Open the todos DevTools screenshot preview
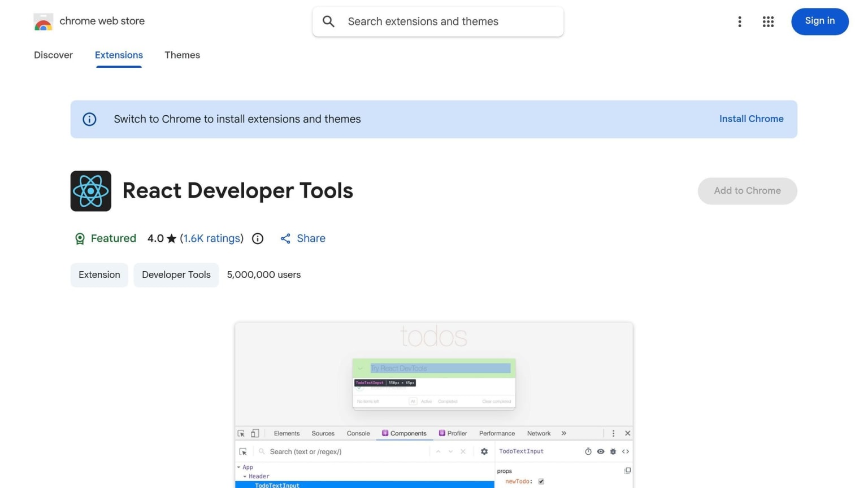This screenshot has height=488, width=868. [434, 405]
